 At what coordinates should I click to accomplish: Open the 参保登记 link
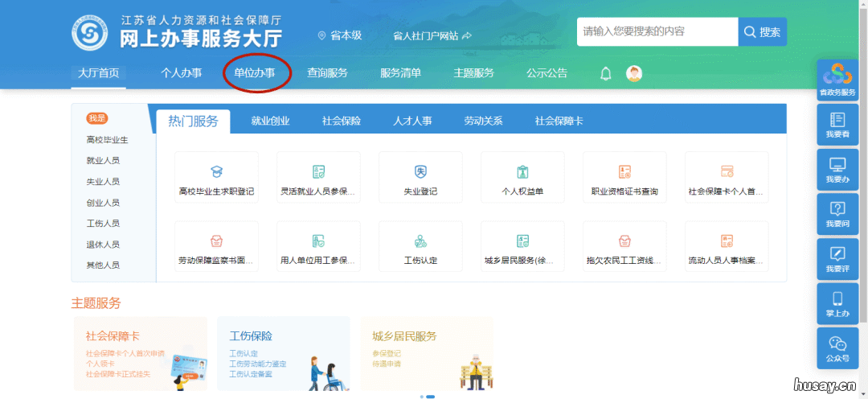(387, 354)
